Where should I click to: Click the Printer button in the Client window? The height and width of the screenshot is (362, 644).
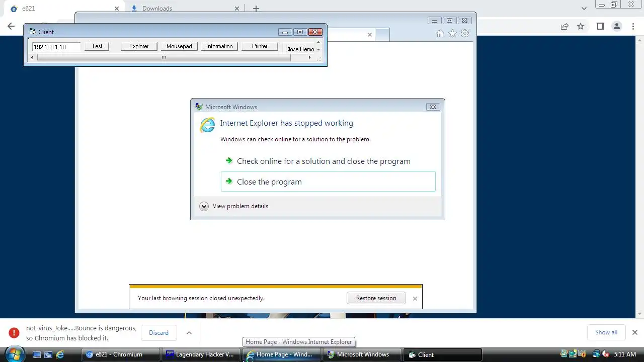point(260,46)
